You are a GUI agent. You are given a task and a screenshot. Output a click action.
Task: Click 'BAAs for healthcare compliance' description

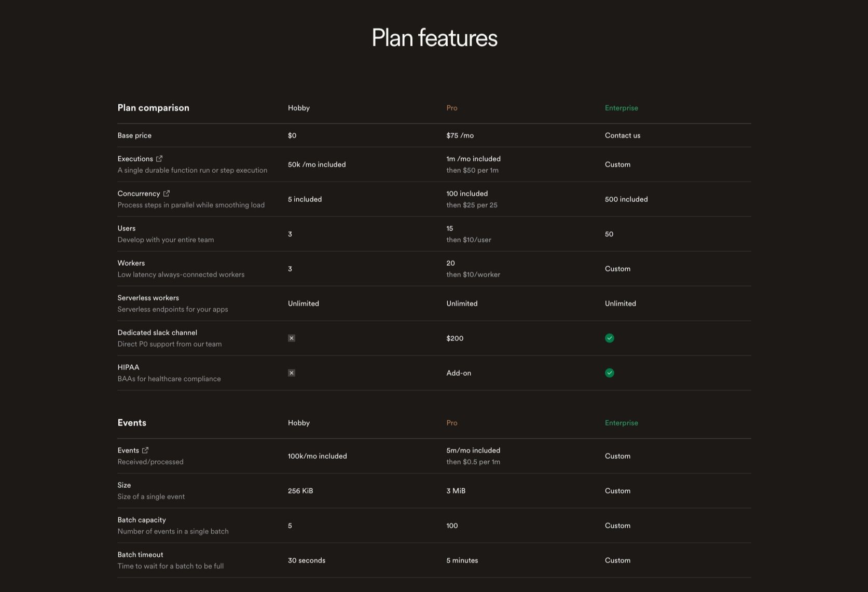169,379
